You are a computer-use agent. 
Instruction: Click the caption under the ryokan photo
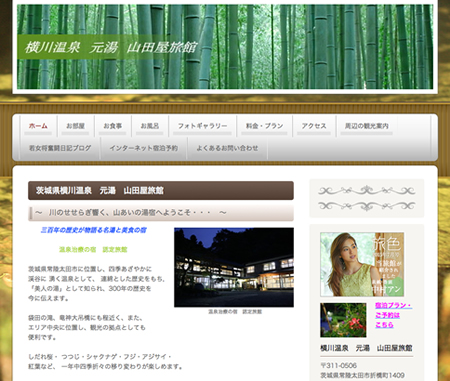(x=235, y=312)
